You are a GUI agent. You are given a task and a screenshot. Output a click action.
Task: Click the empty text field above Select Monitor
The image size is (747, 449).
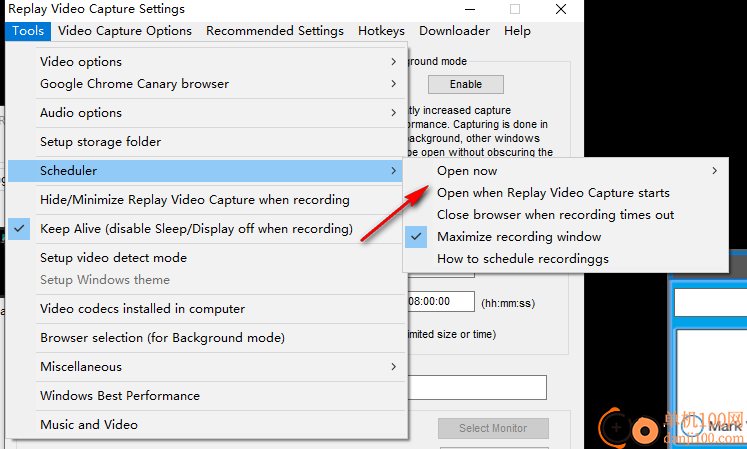[477, 388]
